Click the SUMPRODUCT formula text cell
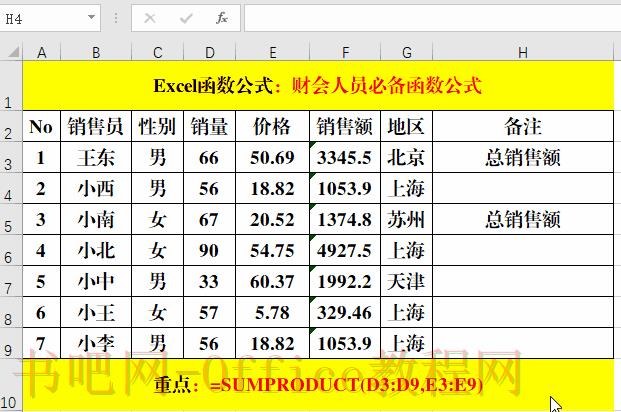621x412 pixels. pos(318,385)
